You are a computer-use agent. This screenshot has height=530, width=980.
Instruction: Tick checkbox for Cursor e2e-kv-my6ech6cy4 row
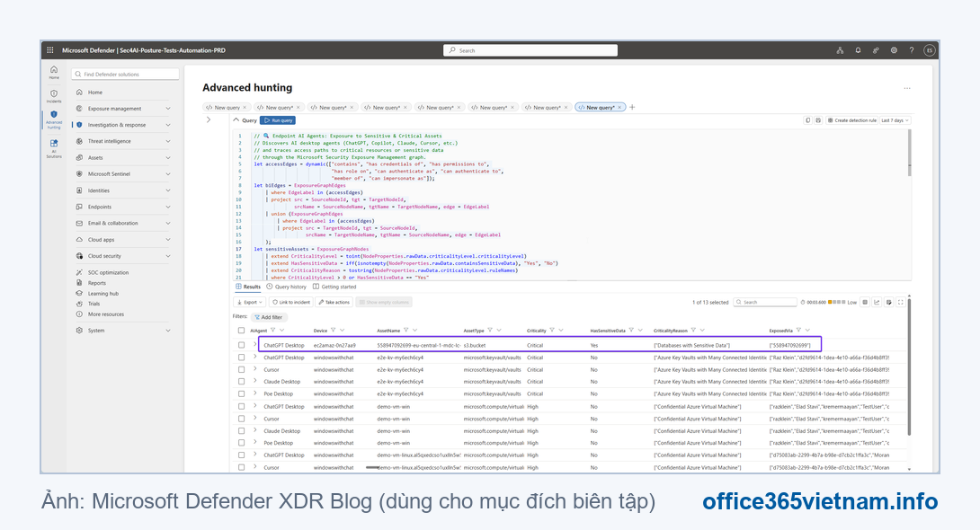(241, 369)
